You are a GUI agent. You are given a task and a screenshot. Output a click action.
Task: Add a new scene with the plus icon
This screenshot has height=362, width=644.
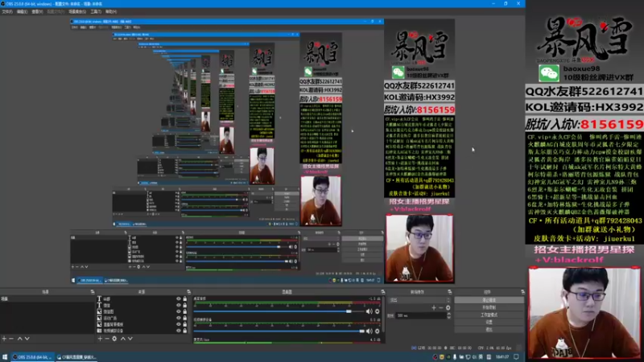[4, 339]
